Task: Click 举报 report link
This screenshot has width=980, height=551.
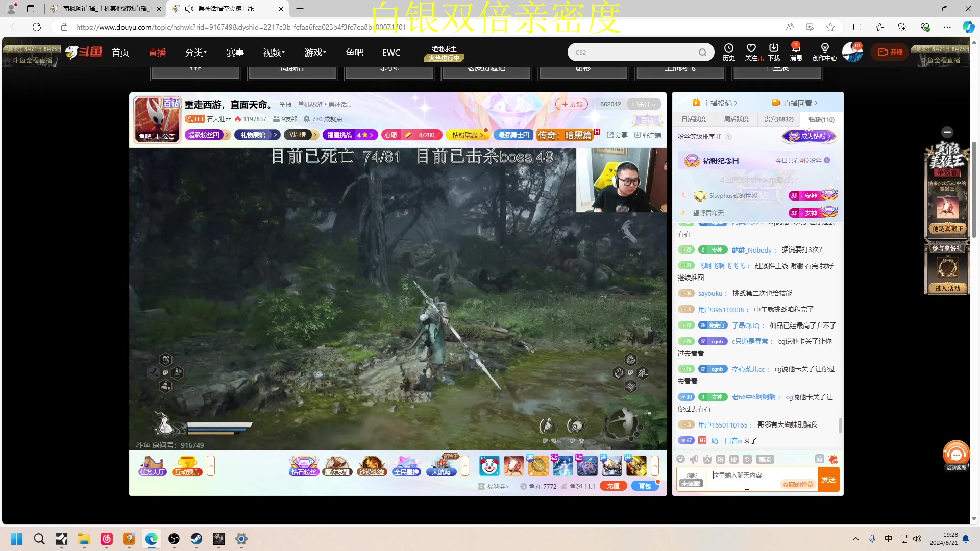Action: click(x=285, y=104)
